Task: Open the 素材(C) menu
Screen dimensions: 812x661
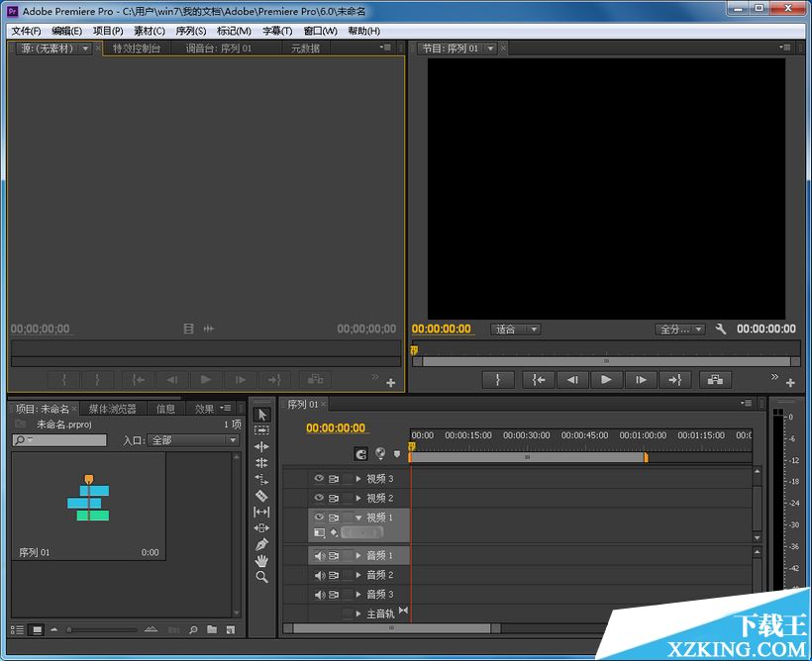Action: pyautogui.click(x=150, y=31)
